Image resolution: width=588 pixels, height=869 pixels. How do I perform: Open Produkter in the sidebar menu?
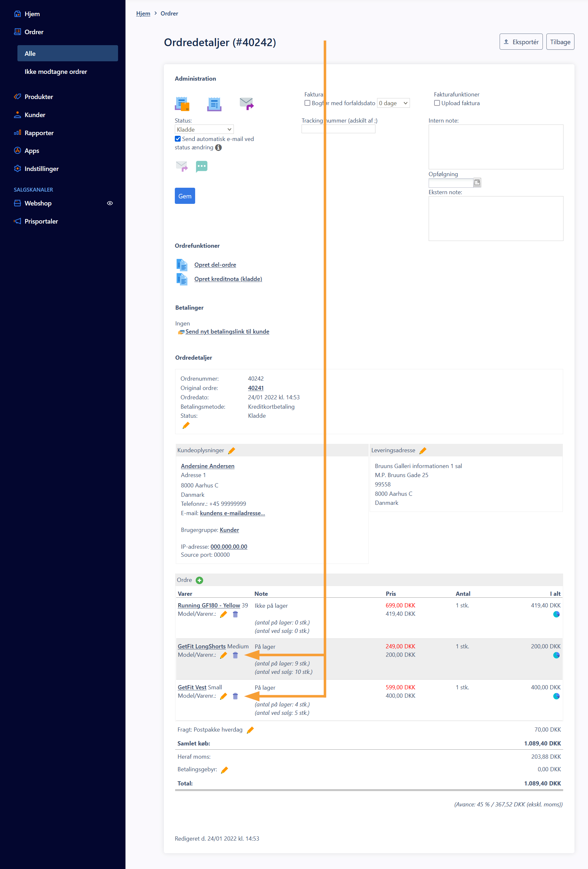click(x=38, y=97)
